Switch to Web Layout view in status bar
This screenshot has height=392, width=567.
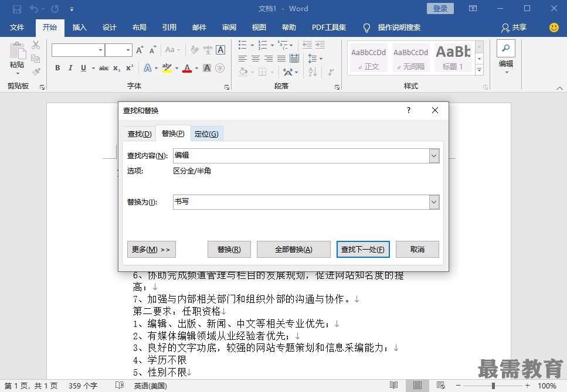[441, 386]
